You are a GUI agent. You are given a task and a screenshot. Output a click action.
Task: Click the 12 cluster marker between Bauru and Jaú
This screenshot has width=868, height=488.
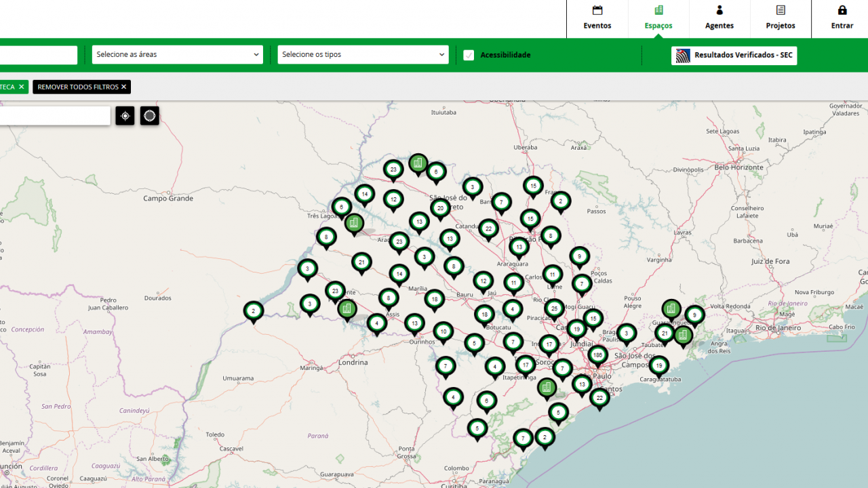pos(483,283)
